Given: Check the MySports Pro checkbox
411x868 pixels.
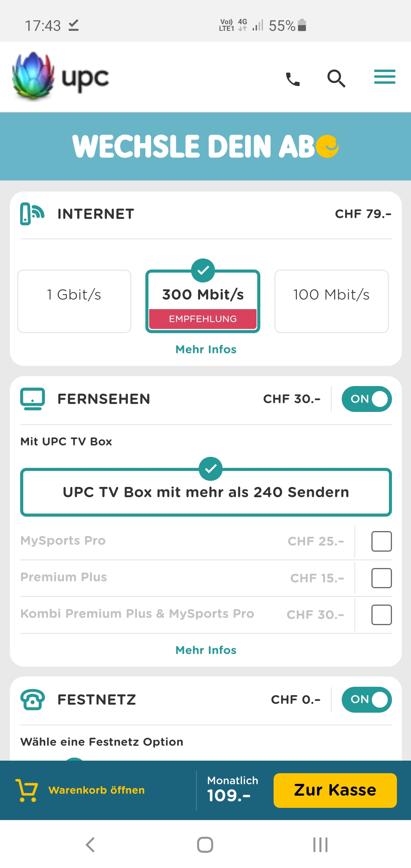Looking at the screenshot, I should (x=381, y=541).
